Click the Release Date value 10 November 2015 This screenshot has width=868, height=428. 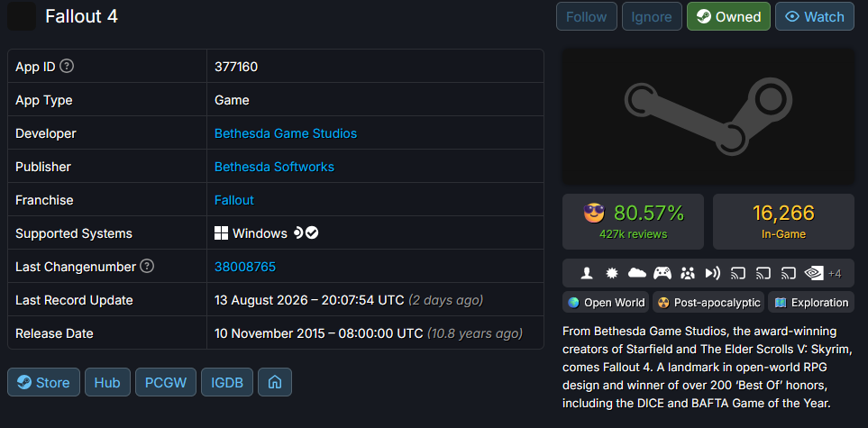tap(319, 333)
